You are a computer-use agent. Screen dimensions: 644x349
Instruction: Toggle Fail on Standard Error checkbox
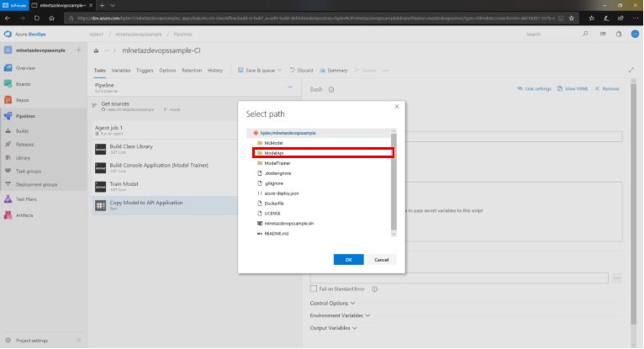314,289
